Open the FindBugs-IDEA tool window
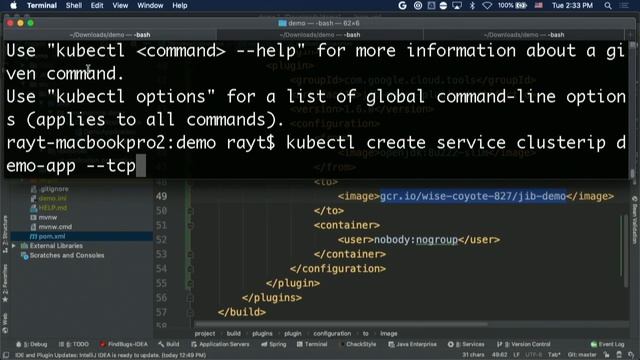Screen dimensions: 640x360 click(124, 344)
